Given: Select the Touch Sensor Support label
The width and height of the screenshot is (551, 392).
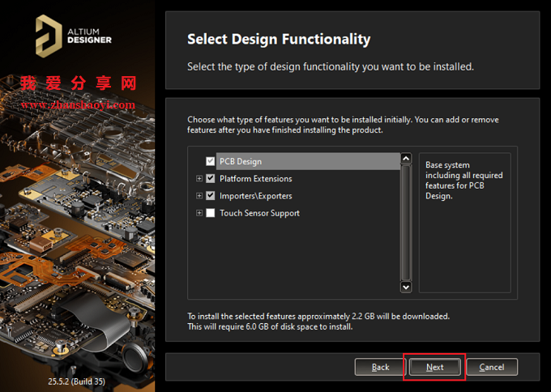Looking at the screenshot, I should point(259,213).
